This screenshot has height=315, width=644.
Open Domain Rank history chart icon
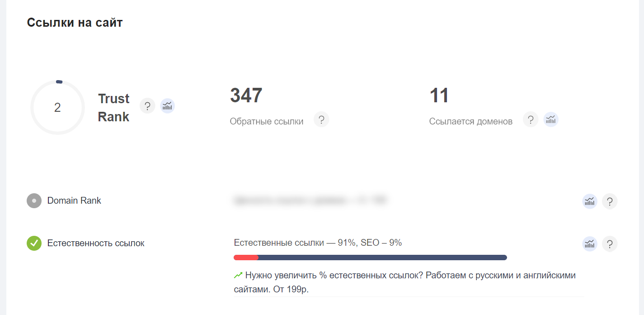(590, 201)
